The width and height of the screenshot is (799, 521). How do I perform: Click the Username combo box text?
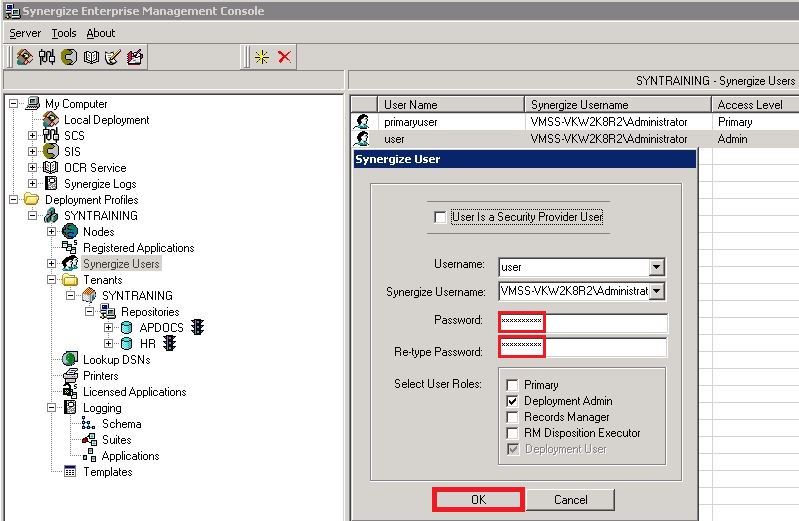click(x=574, y=267)
